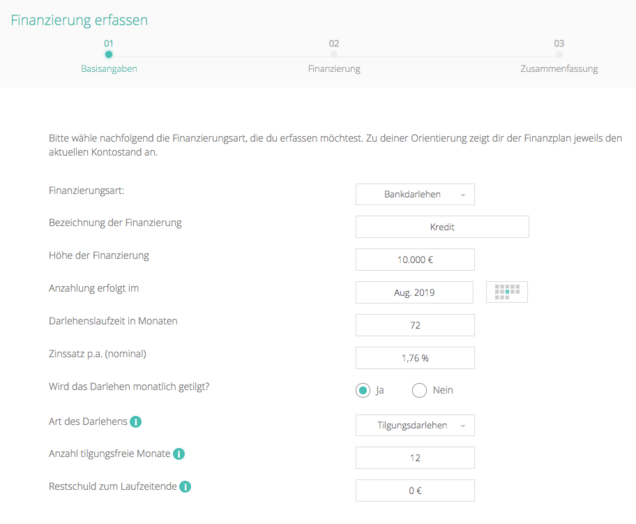Edit the Bezeichnung field containing Kredit

442,227
